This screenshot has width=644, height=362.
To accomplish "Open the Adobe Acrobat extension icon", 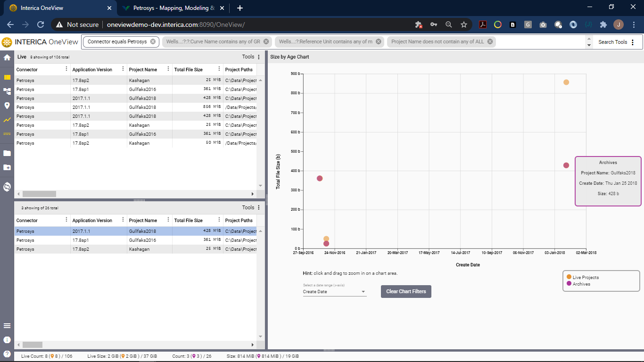I will coord(483,25).
